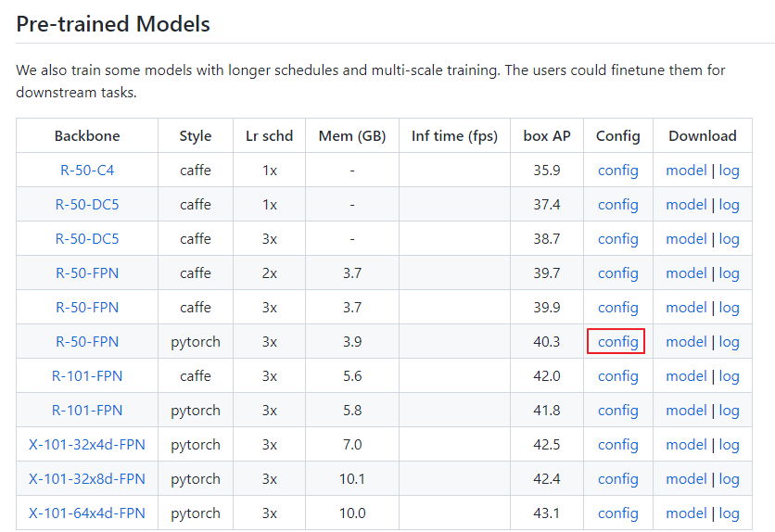Open log for R-50-DC5 3x row
This screenshot has height=532, width=775.
[x=729, y=239]
